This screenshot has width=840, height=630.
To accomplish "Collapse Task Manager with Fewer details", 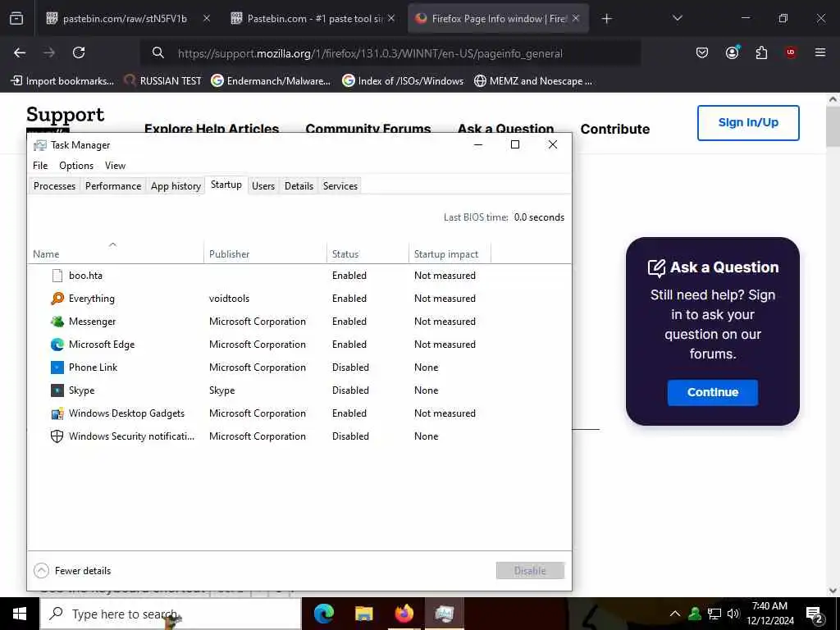I will [72, 571].
